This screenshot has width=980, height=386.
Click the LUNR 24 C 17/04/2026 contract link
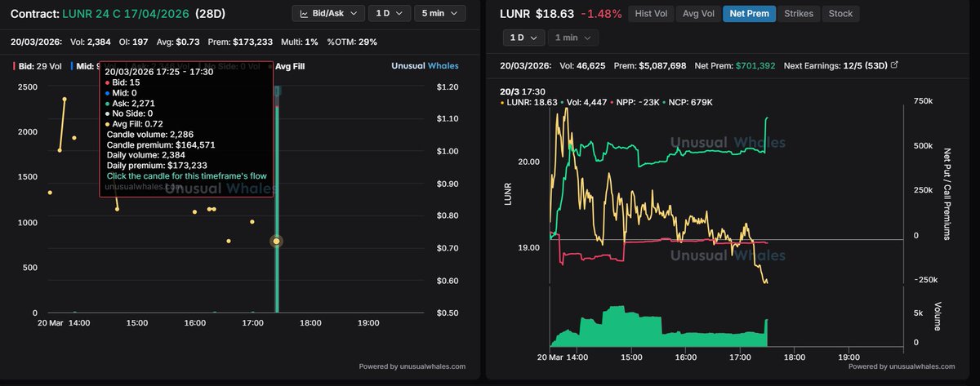click(x=124, y=14)
